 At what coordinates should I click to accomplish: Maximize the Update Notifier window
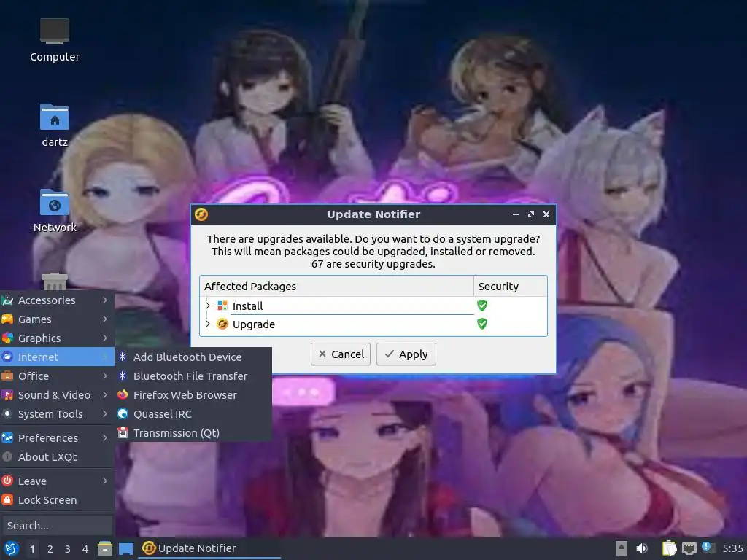tap(531, 214)
